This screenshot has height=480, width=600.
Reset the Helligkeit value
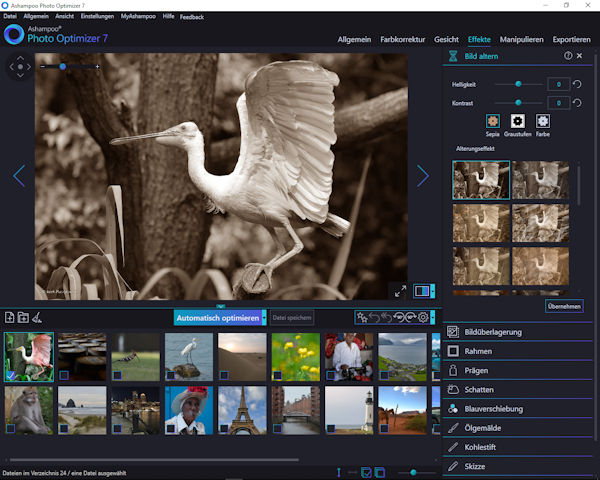coord(577,84)
